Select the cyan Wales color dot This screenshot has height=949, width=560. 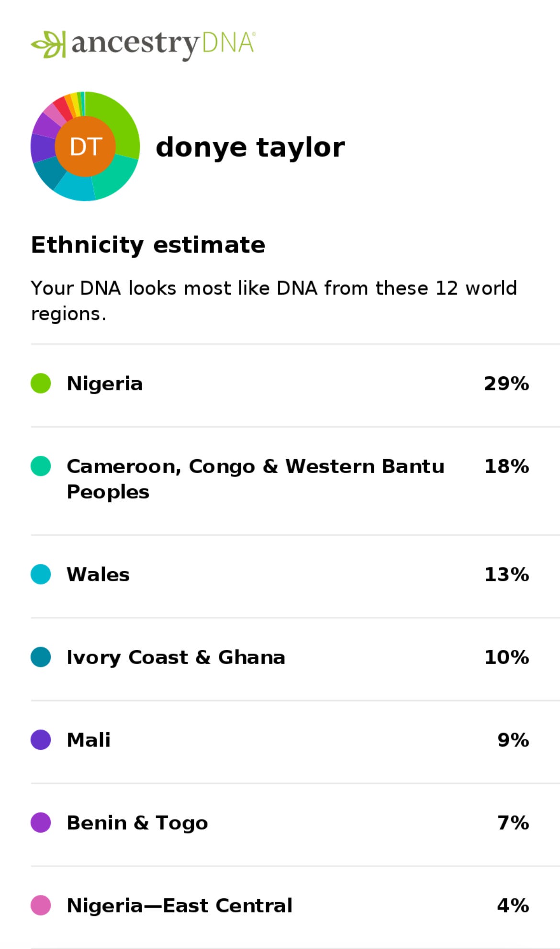pos(41,575)
